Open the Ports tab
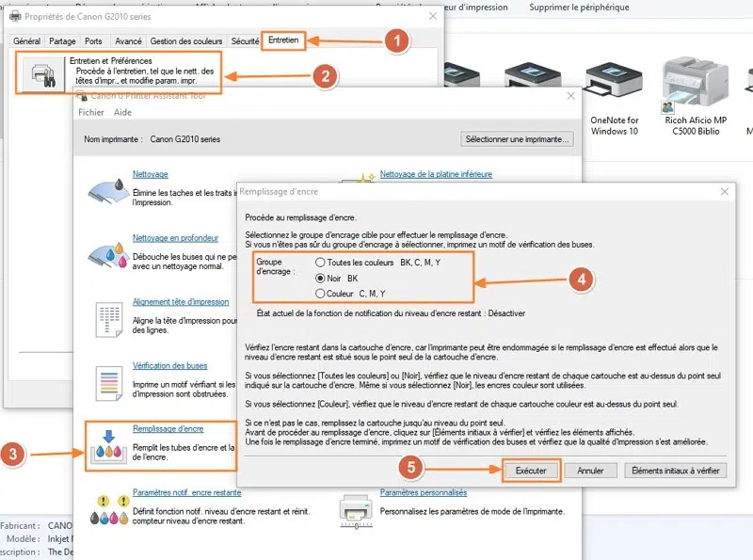This screenshot has height=560, width=753. pos(93,41)
